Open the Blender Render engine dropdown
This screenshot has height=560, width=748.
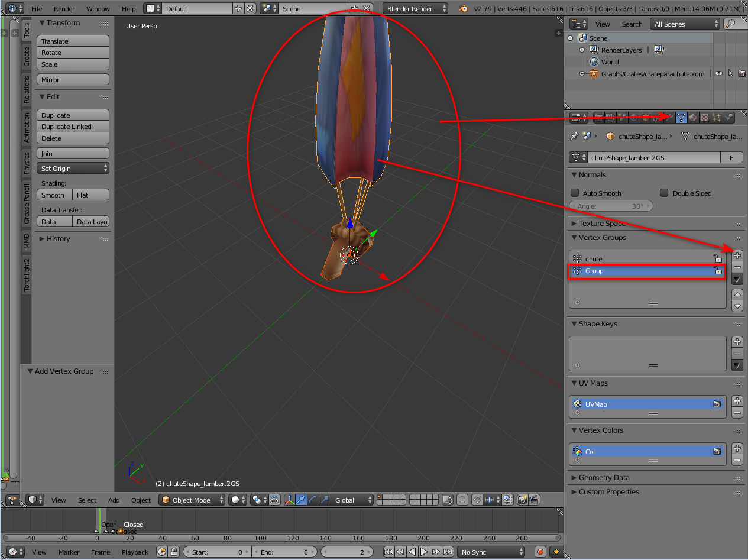[x=415, y=8]
